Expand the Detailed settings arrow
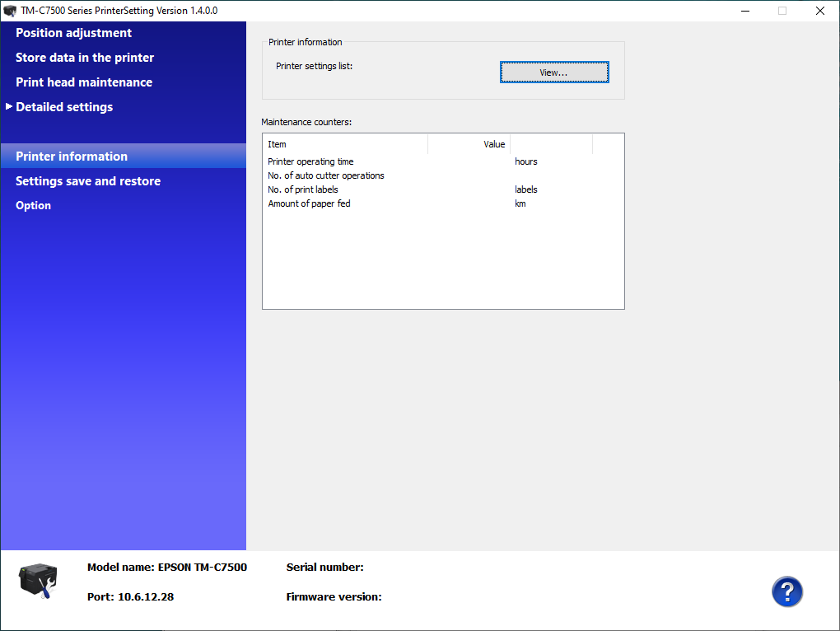The height and width of the screenshot is (631, 840). 9,106
